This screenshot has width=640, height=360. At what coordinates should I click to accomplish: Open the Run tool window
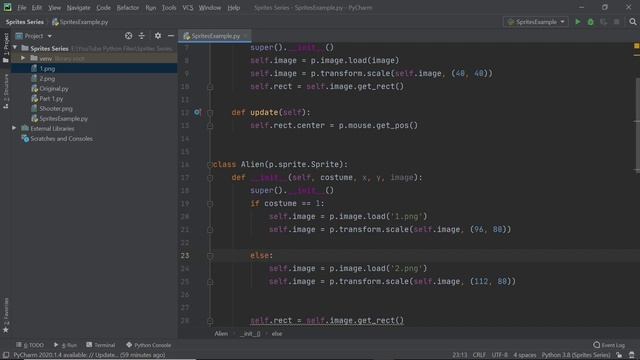[x=65, y=345]
